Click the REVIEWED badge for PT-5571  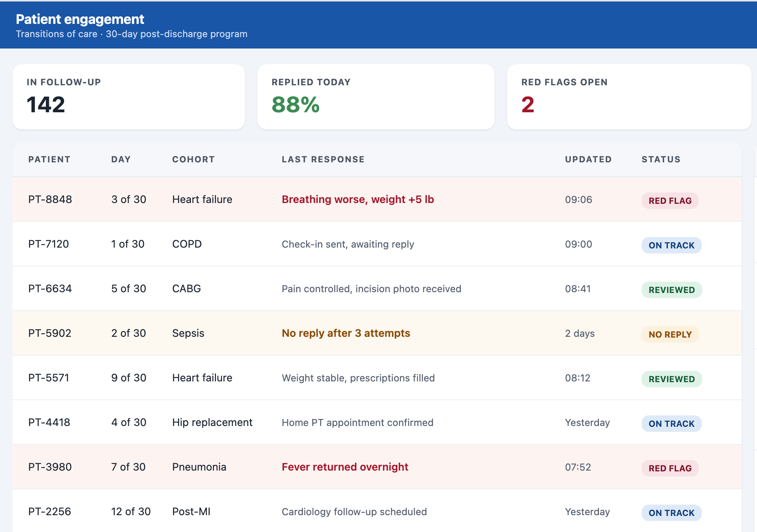click(x=672, y=379)
